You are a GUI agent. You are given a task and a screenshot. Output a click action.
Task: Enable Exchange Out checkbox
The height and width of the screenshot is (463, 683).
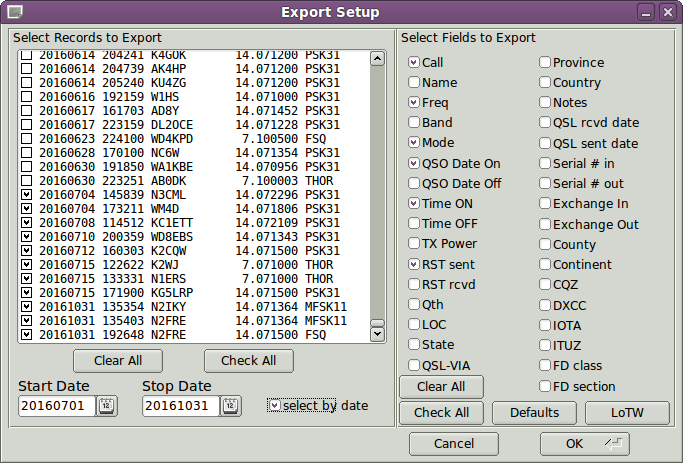(x=544, y=224)
